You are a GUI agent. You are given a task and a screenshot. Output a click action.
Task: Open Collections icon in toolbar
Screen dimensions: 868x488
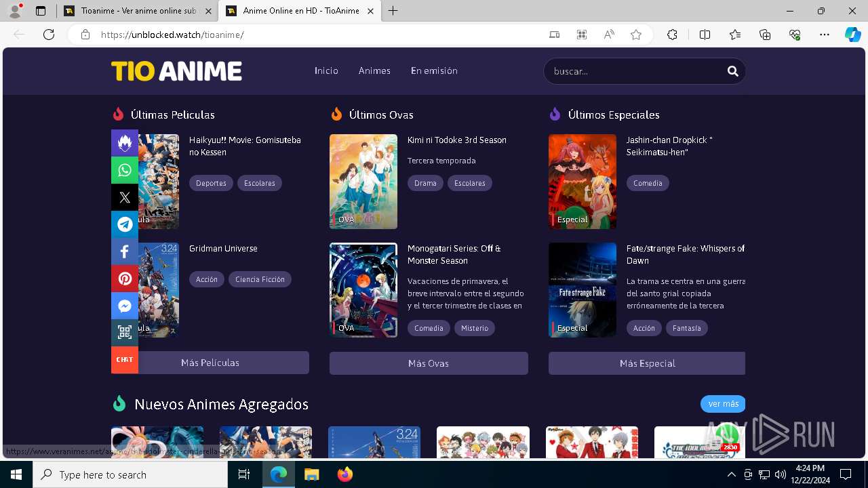pos(765,35)
